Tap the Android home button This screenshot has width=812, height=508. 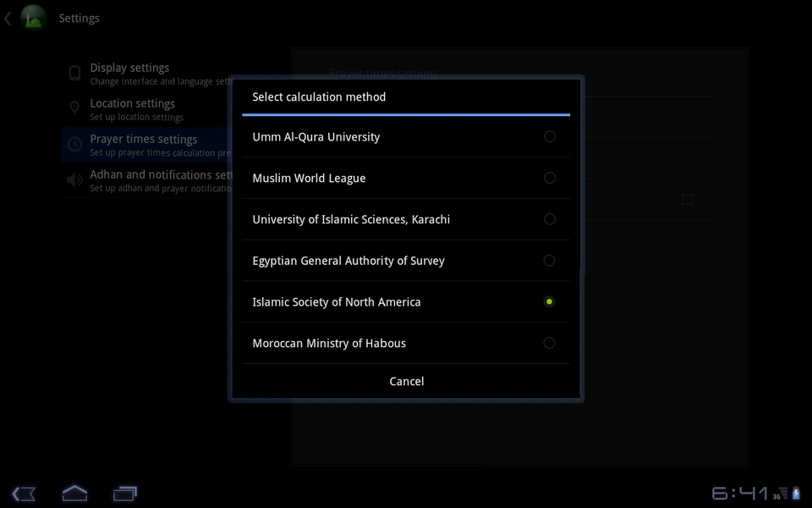[x=74, y=493]
